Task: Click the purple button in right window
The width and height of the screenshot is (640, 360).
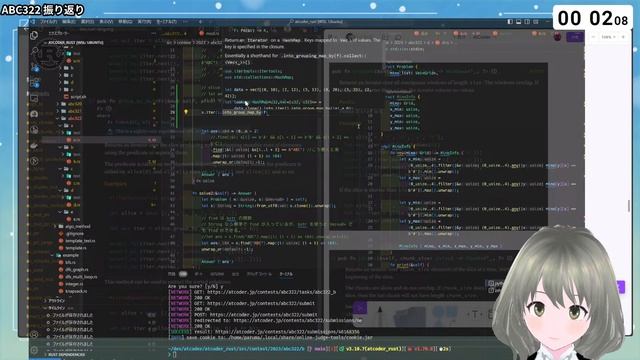Action: click(x=575, y=37)
